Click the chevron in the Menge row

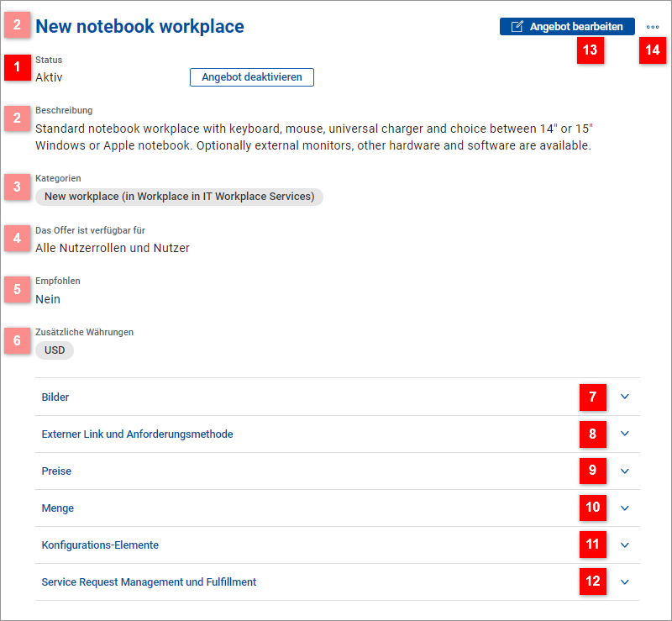(624, 508)
